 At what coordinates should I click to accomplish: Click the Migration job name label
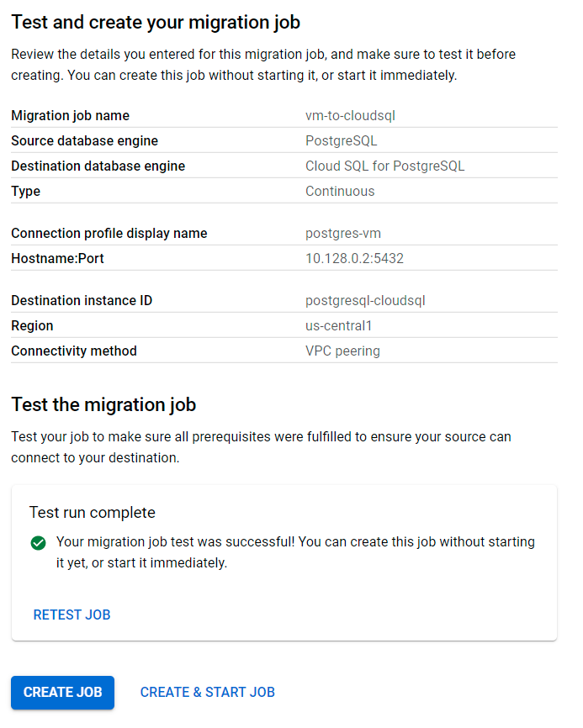71,115
